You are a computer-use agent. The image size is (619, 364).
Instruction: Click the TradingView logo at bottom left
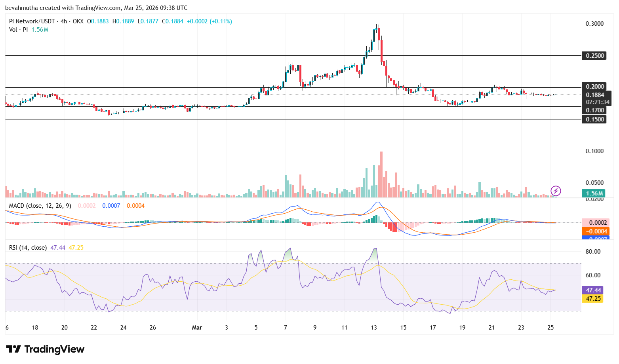(x=45, y=349)
